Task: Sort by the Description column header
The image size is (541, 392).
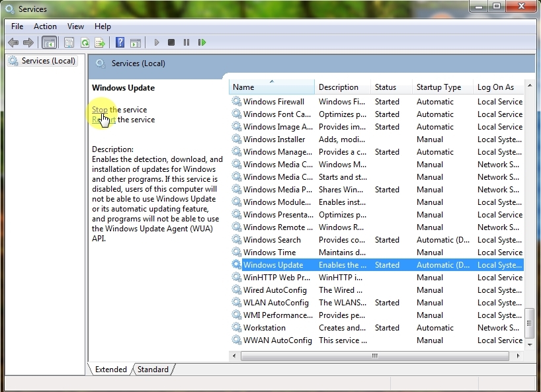Action: click(x=343, y=87)
